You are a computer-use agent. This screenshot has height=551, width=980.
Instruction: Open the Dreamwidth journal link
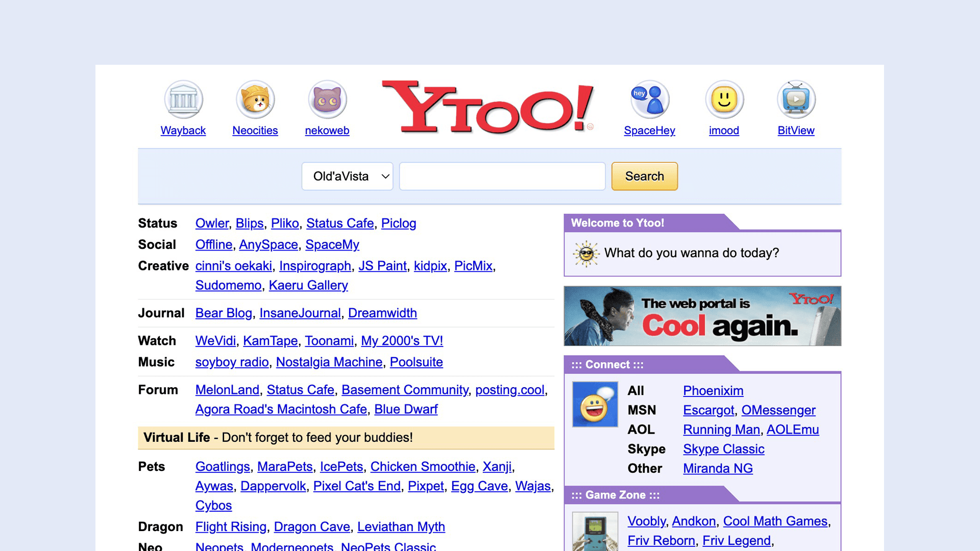pos(382,313)
